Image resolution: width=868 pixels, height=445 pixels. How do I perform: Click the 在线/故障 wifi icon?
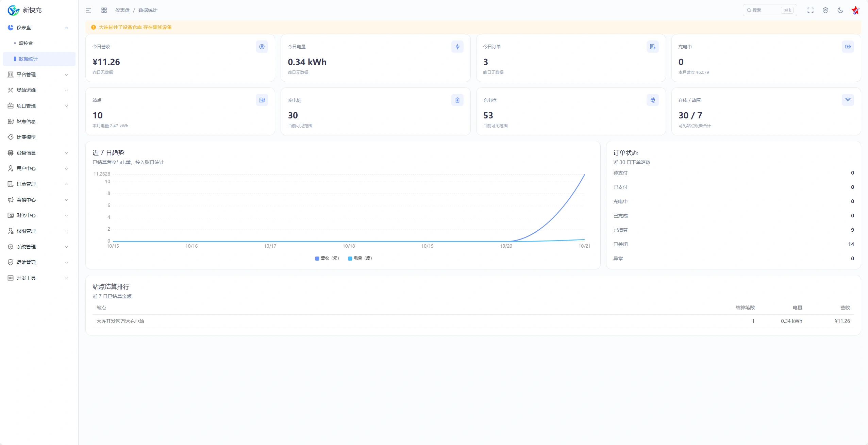(848, 100)
